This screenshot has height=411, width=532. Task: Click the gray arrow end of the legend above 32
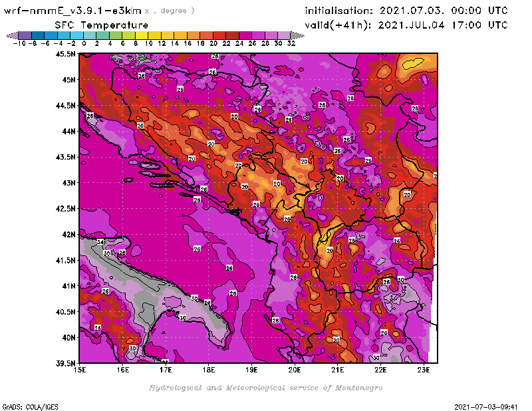pos(297,35)
